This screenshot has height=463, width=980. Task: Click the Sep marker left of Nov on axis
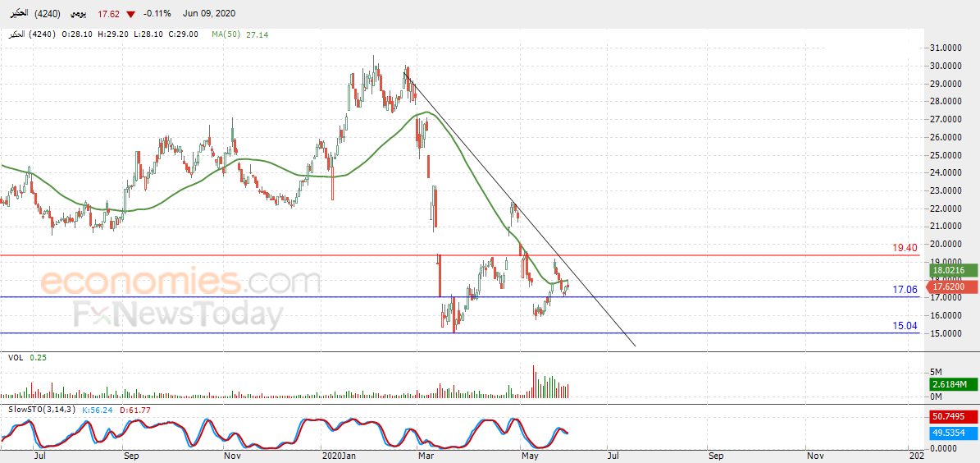(131, 456)
